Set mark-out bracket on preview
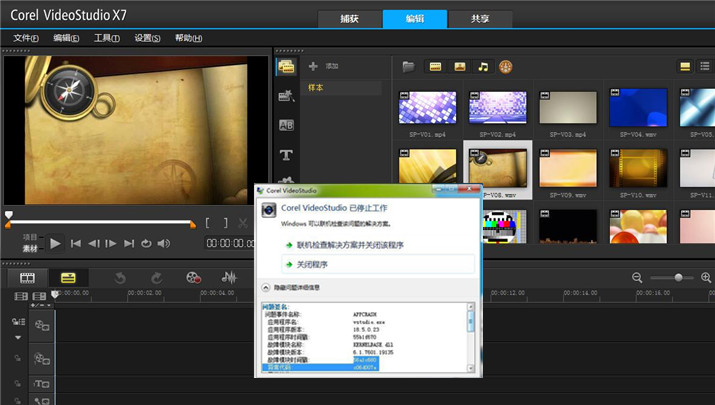 (225, 223)
